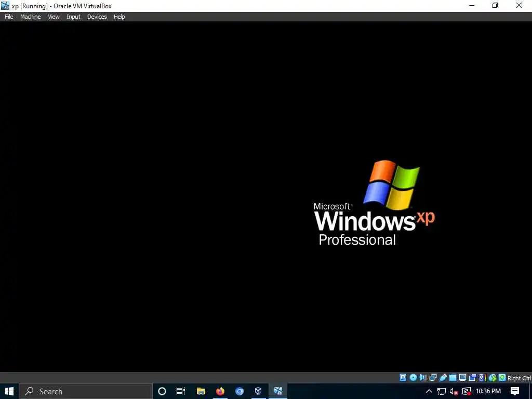Open the Windows Start menu

tap(9, 391)
